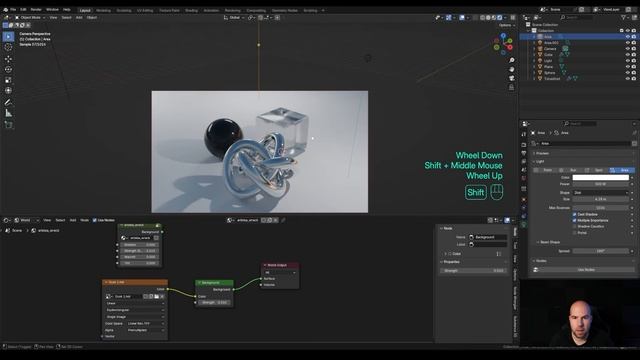Open the Physics properties tab icon
This screenshot has height=360, width=640.
point(524,208)
